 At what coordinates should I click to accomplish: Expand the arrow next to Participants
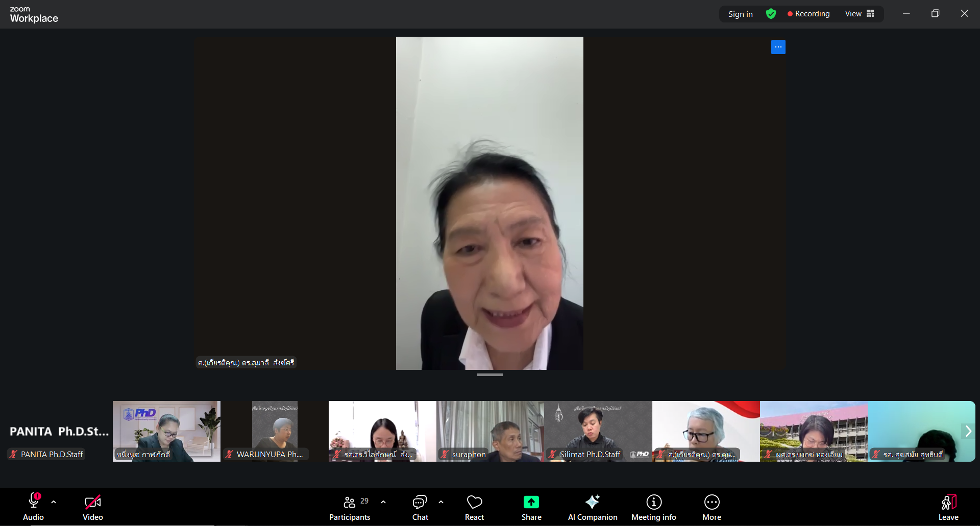pos(383,502)
